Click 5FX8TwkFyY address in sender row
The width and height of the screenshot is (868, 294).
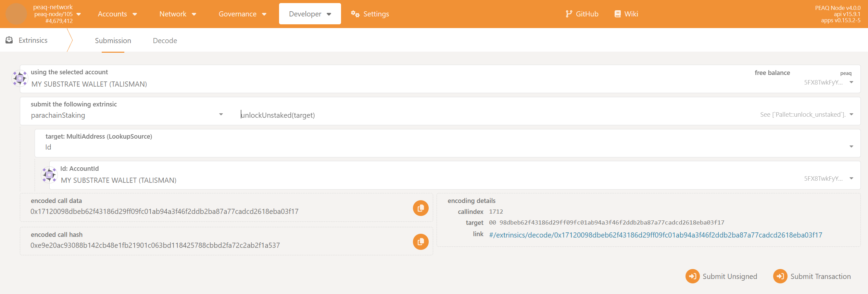coord(823,82)
